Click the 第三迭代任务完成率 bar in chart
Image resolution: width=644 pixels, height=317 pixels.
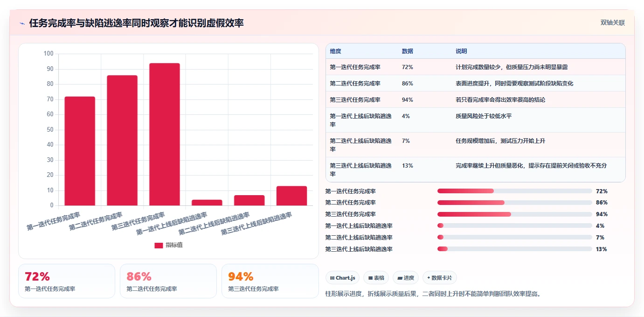[165, 134]
